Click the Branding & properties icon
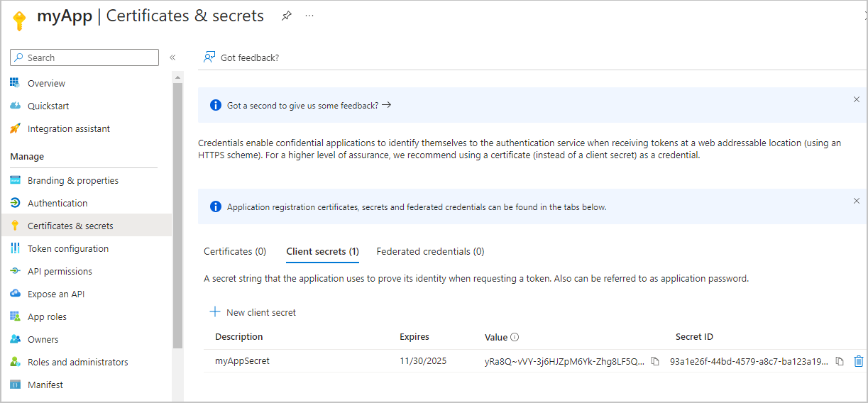 click(15, 180)
